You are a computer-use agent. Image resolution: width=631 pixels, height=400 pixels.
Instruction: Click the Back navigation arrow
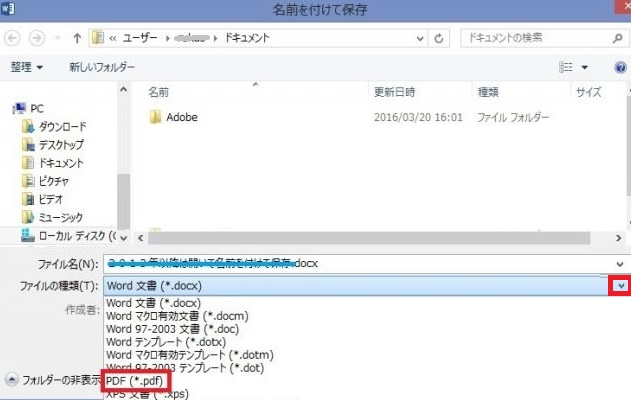click(x=12, y=38)
